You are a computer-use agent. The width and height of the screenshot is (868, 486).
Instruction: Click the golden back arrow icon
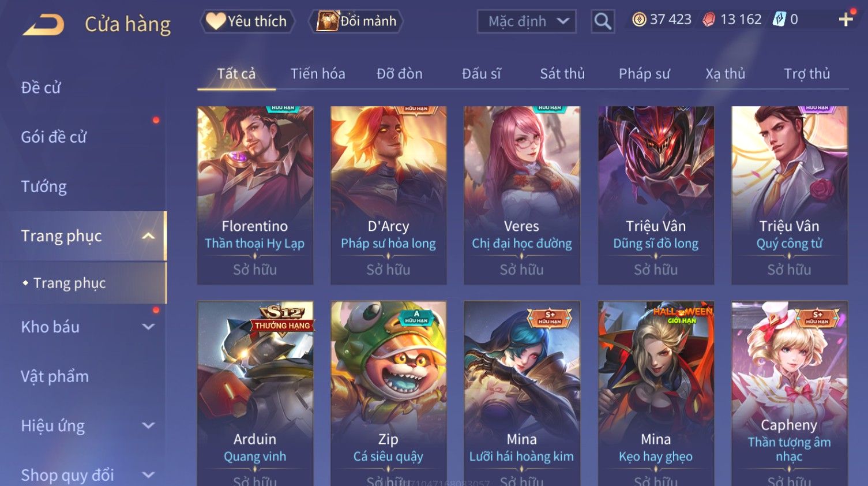(x=43, y=25)
